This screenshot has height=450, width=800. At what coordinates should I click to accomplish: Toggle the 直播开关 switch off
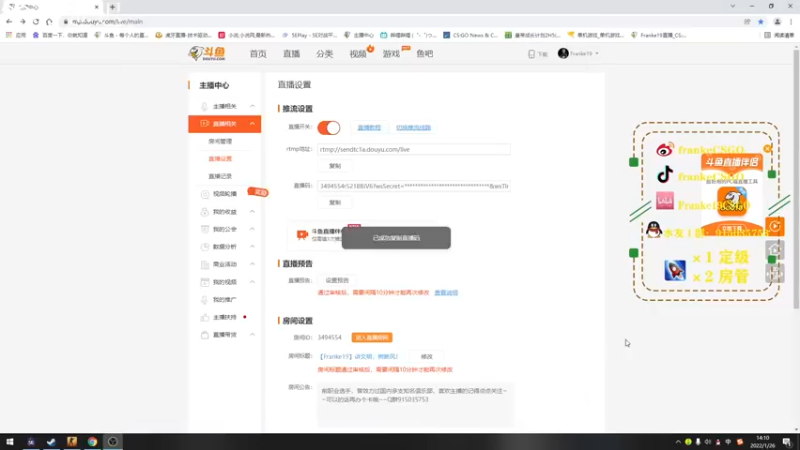click(x=329, y=128)
